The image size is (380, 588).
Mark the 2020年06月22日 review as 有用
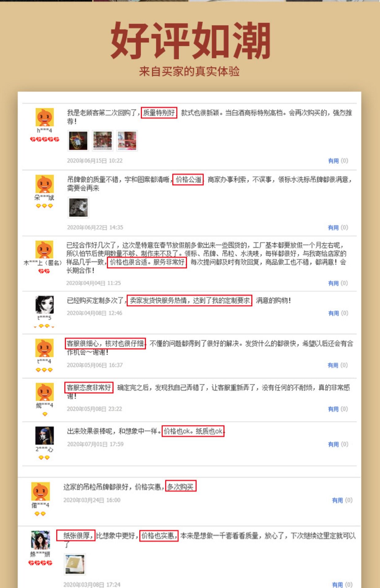(333, 228)
